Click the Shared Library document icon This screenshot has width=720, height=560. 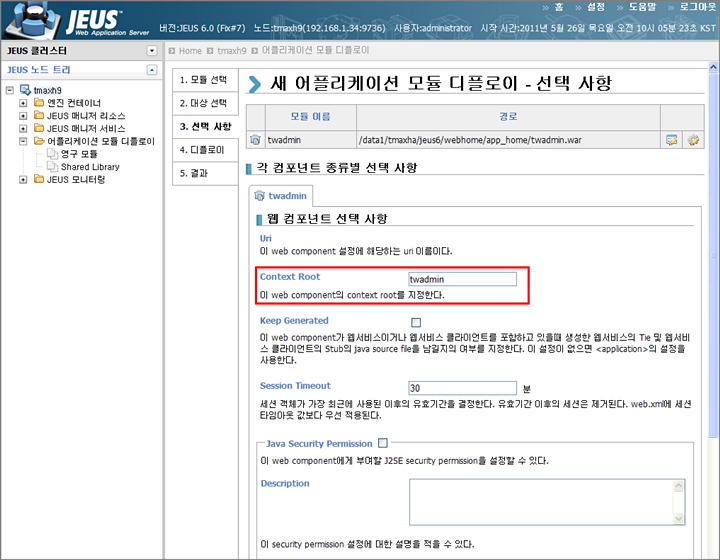click(x=52, y=167)
